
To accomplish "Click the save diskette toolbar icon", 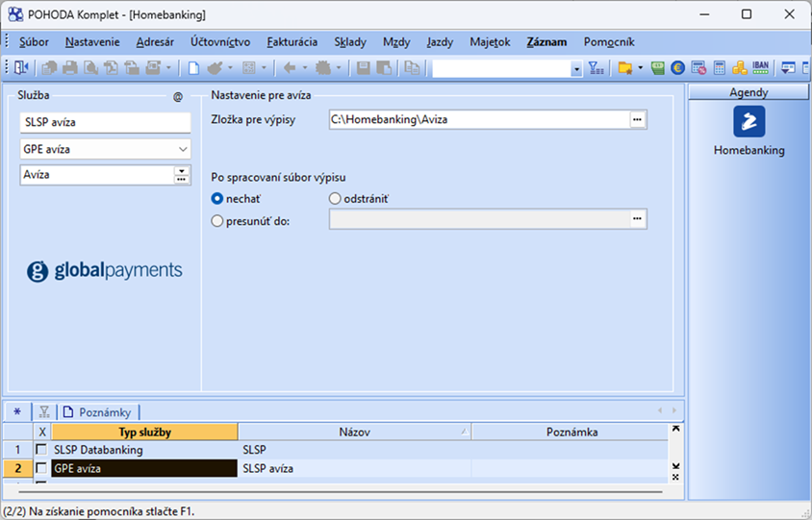I will [x=364, y=68].
